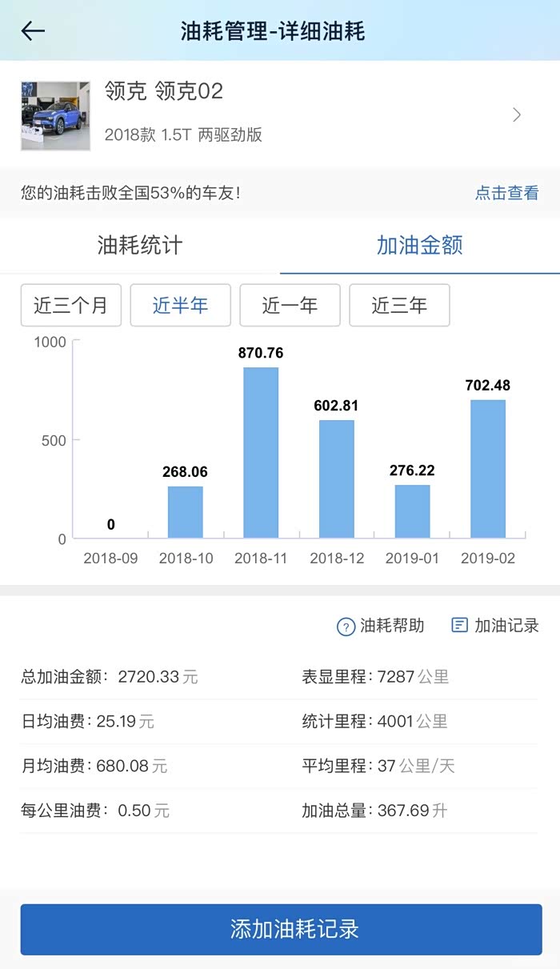This screenshot has height=969, width=560.
Task: Select the 月均油费 680.08元 entry
Action: point(94,767)
